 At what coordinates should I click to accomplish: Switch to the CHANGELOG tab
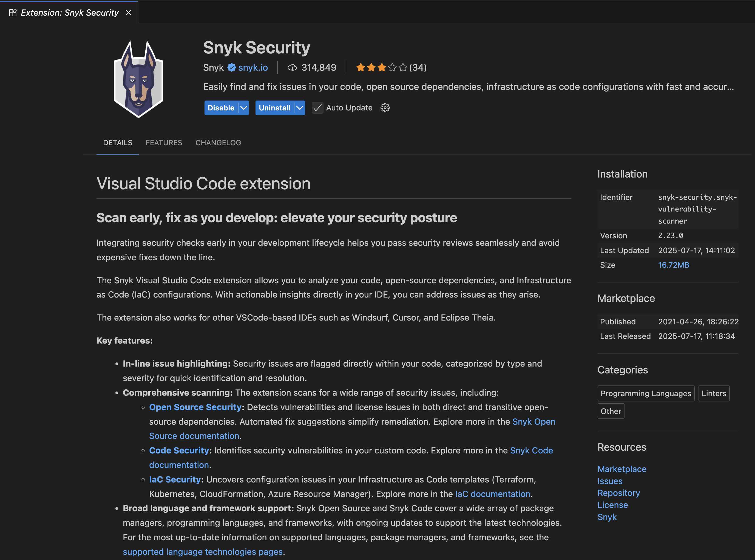pyautogui.click(x=218, y=143)
